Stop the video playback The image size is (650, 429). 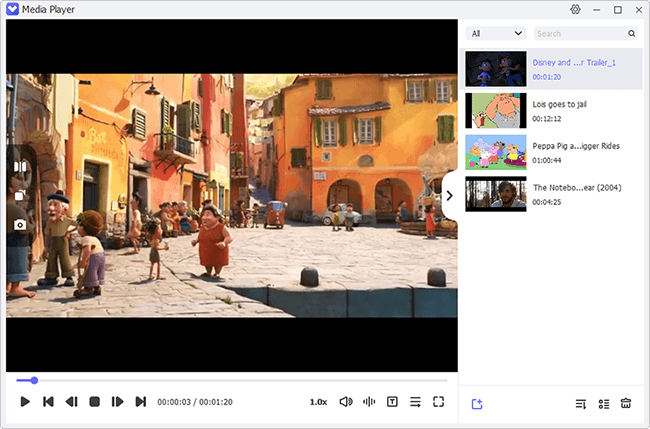(94, 401)
